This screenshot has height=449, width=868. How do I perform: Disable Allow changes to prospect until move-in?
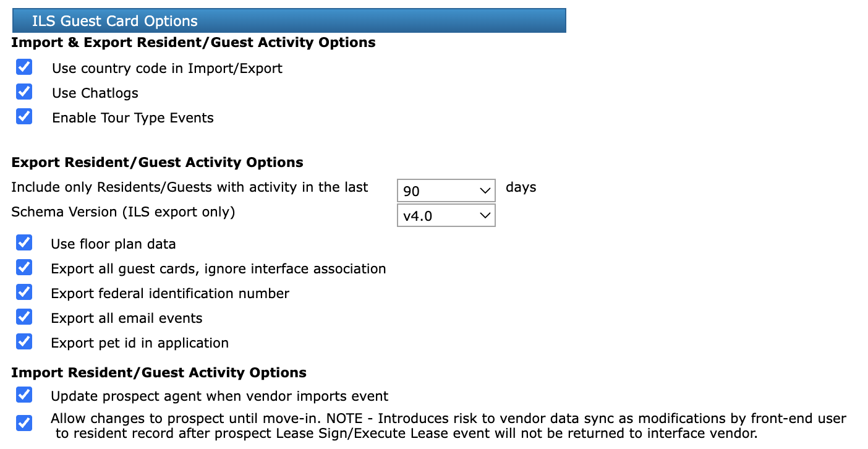pos(24,424)
